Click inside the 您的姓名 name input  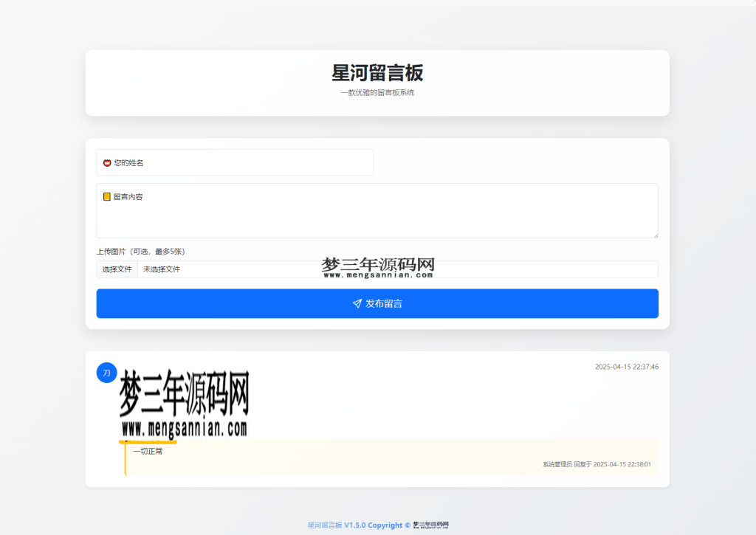(235, 162)
